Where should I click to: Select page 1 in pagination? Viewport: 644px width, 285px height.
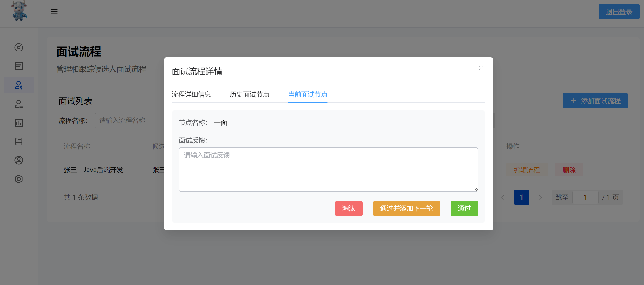pyautogui.click(x=522, y=197)
